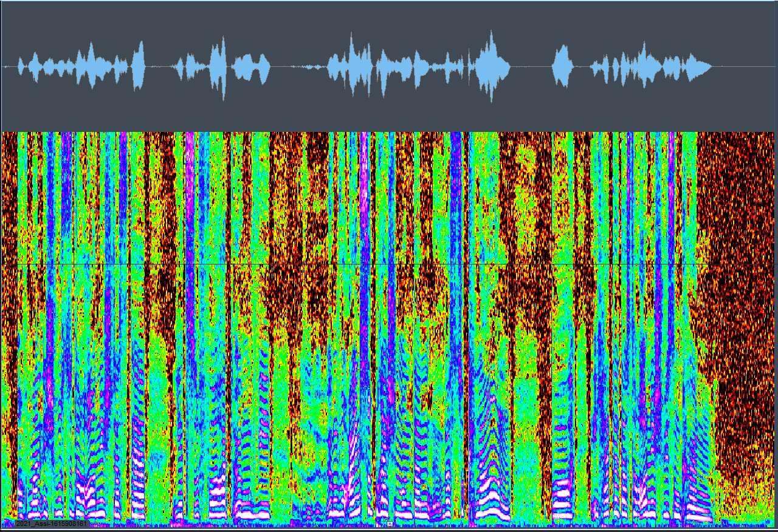This screenshot has width=778, height=532.
Task: Click the flat silent tail at waveform's right end
Action: [x=745, y=66]
